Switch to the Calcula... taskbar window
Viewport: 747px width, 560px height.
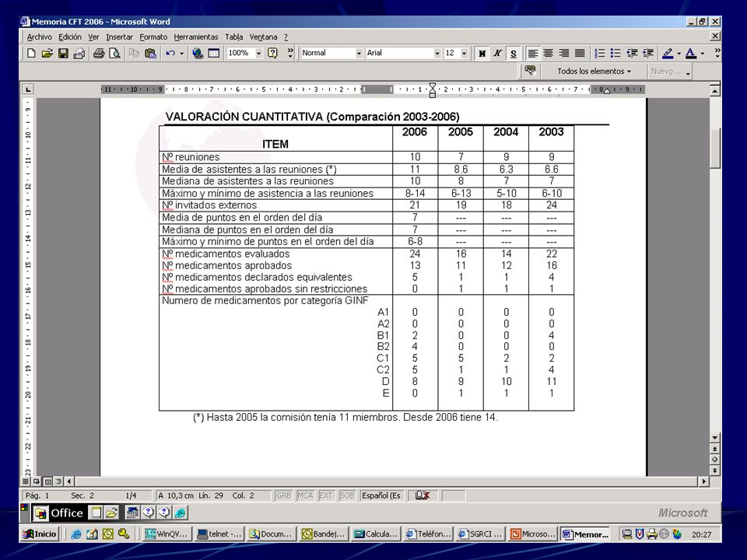pos(375,534)
